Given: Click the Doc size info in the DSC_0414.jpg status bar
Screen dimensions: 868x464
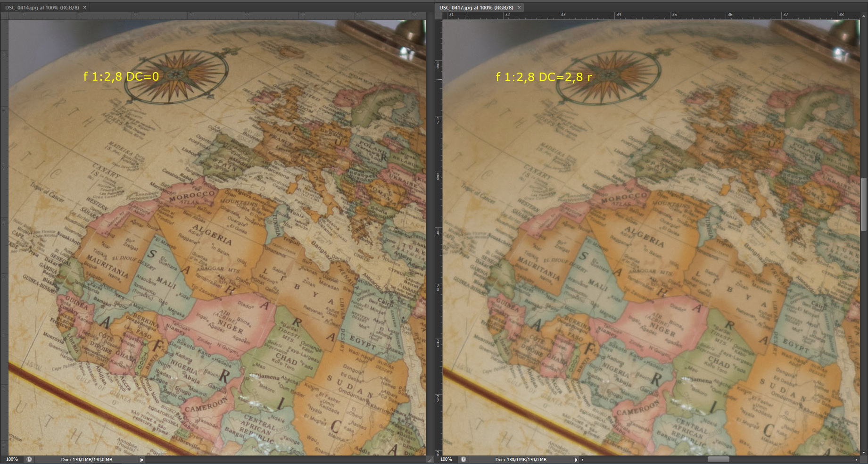Looking at the screenshot, I should pos(87,459).
